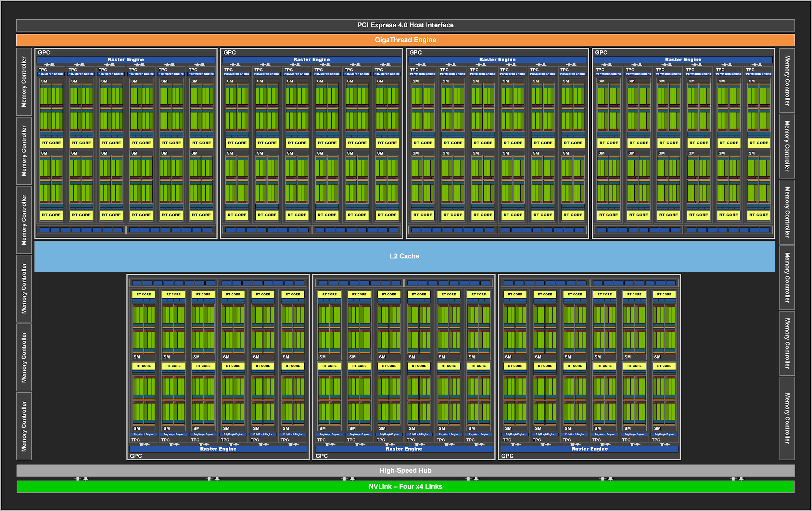This screenshot has width=812, height=511.
Task: Click the PCI Express 4.0 Host Interface bar
Action: click(x=405, y=25)
